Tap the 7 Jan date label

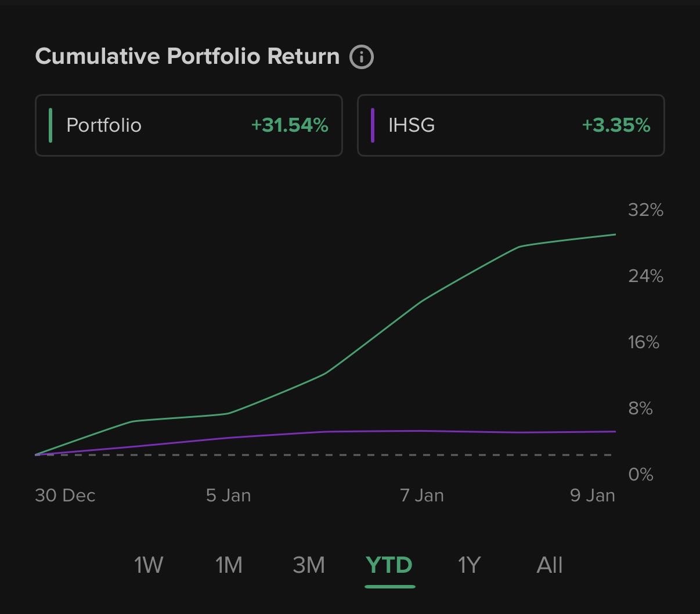[422, 495]
